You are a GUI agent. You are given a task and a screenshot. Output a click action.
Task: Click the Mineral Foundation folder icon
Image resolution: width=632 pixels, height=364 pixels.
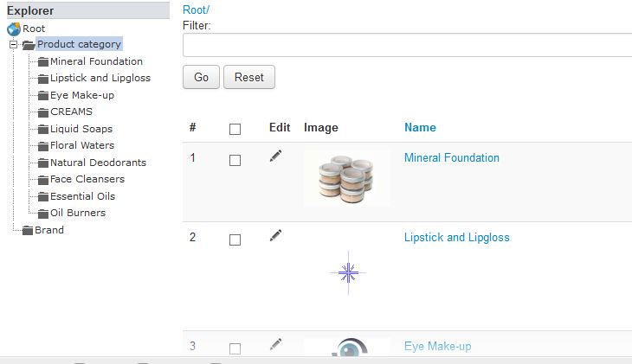click(42, 62)
